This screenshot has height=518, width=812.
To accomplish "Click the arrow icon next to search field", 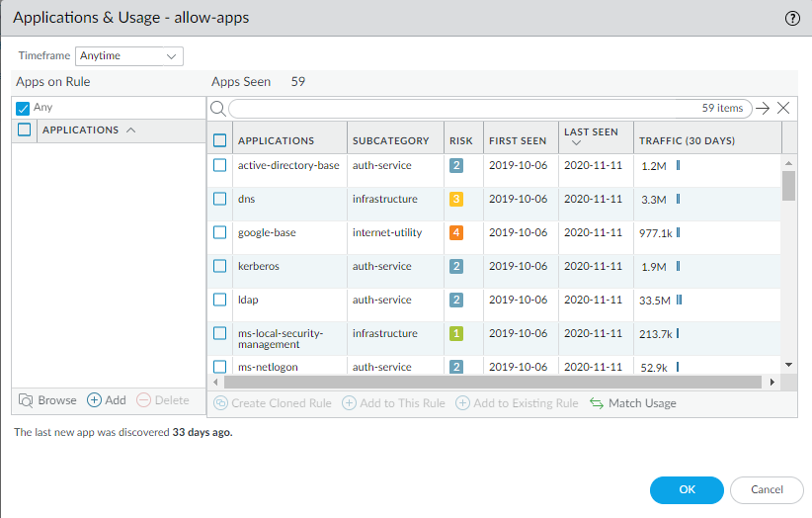I will [762, 109].
